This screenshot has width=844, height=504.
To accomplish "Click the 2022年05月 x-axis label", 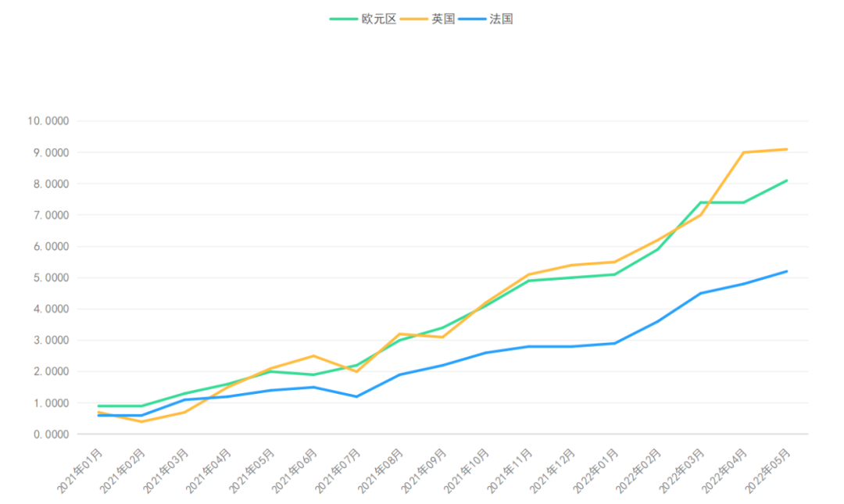I will pyautogui.click(x=769, y=470).
